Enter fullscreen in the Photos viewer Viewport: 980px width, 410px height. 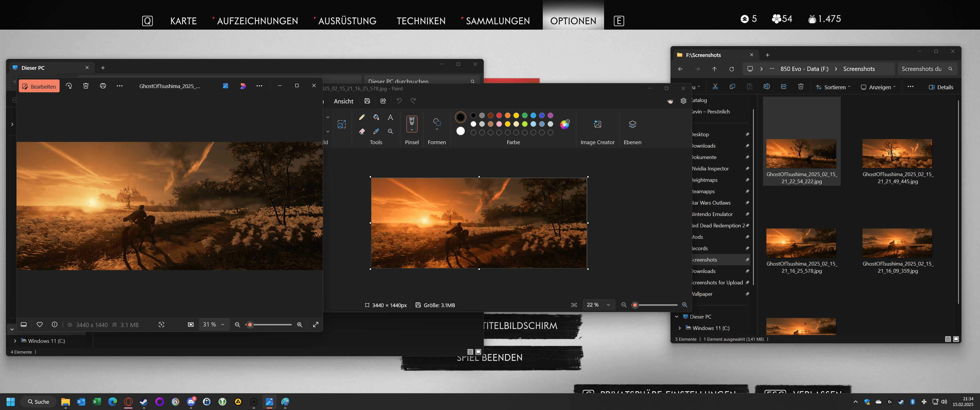tap(315, 325)
